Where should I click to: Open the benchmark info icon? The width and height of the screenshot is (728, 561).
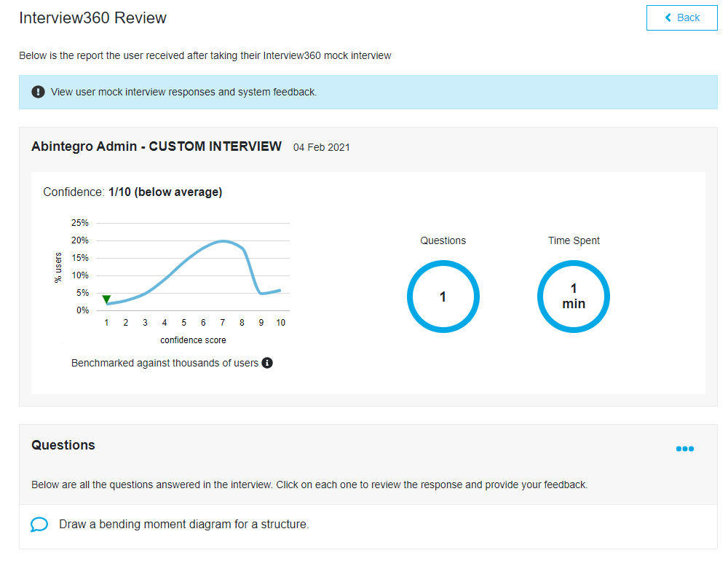pos(267,363)
